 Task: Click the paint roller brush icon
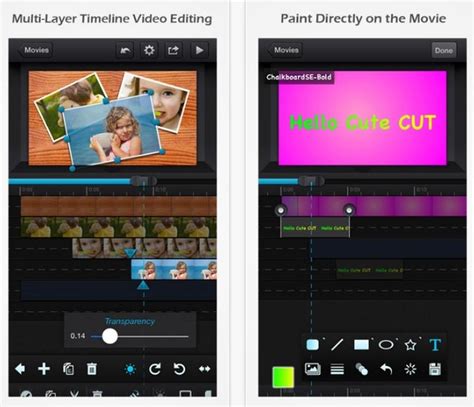pyautogui.click(x=361, y=369)
